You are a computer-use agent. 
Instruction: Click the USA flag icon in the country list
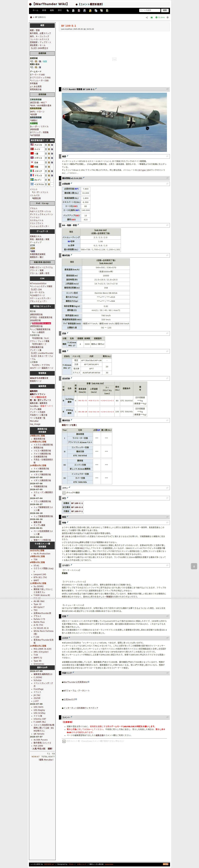coord(32,145)
